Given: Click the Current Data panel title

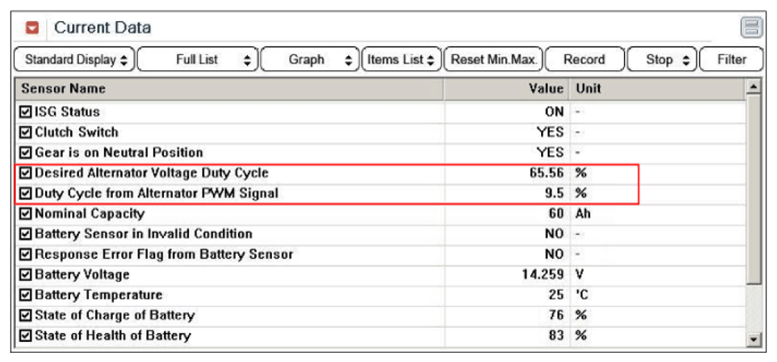Looking at the screenshot, I should pos(103,28).
